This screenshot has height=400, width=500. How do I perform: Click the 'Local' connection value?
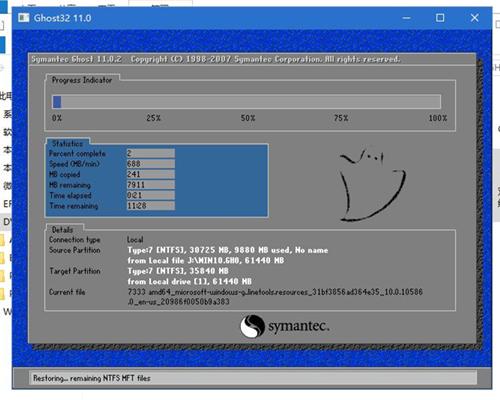[135, 240]
